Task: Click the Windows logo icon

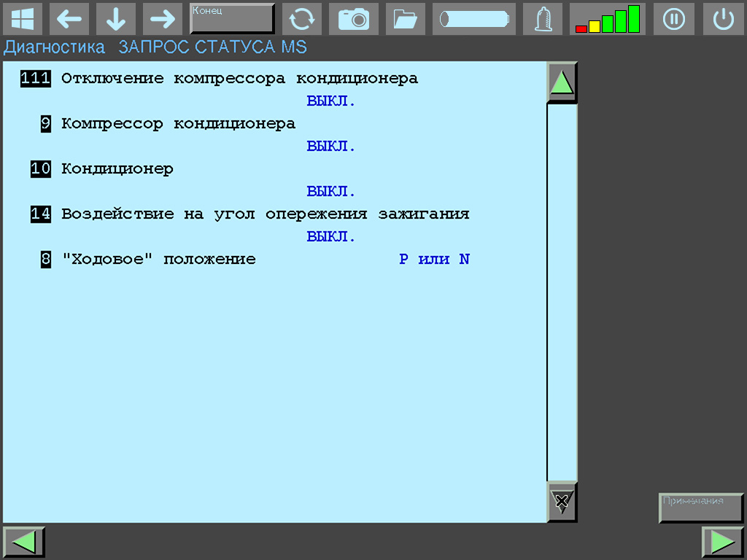Action: [23, 19]
